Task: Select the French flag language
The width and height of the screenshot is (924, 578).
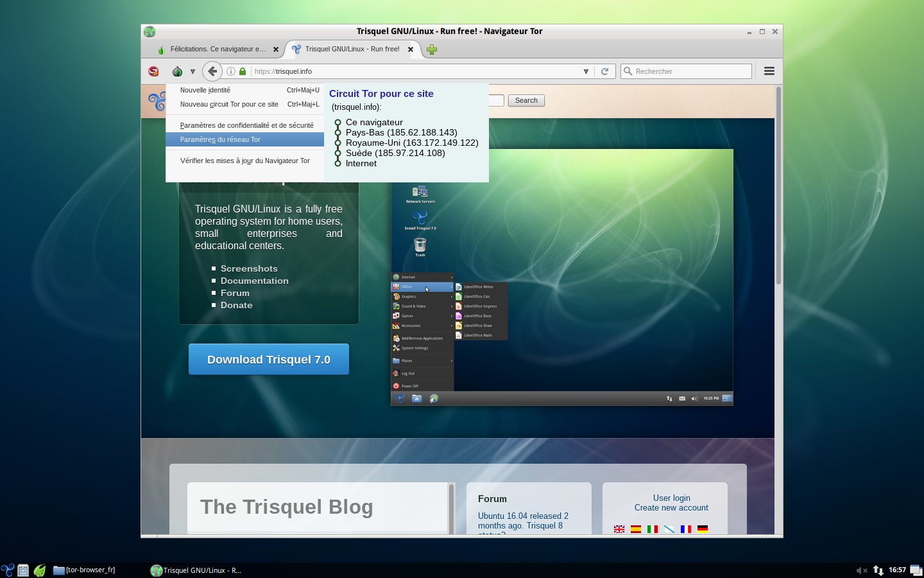Action: coord(686,529)
